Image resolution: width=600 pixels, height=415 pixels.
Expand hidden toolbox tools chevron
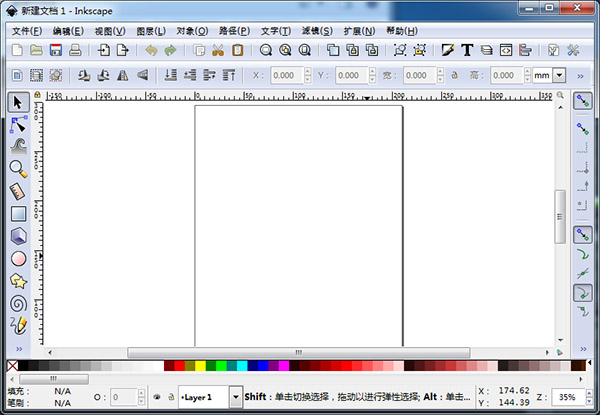coord(19,349)
